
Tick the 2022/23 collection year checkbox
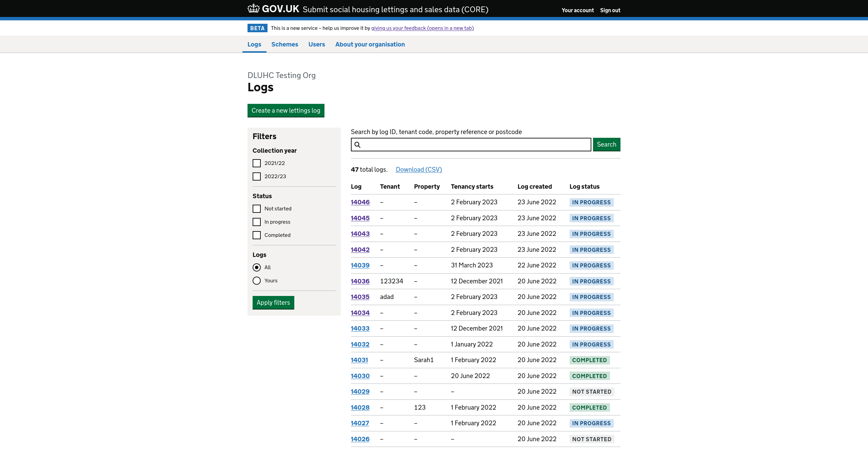257,176
